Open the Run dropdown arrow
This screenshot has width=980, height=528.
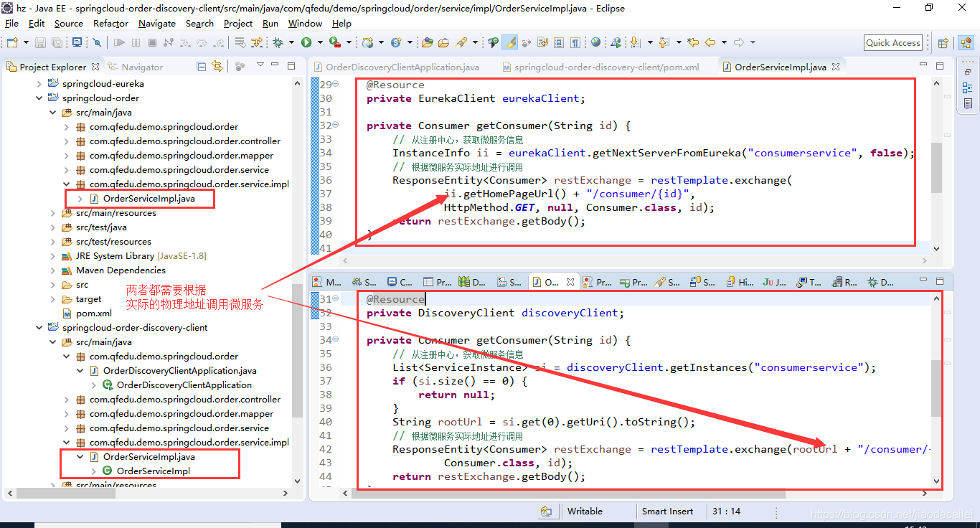click(320, 42)
